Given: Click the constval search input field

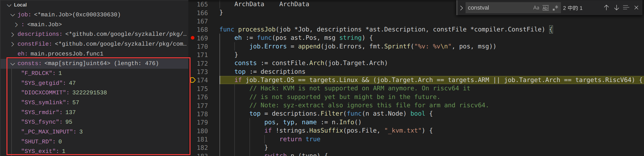Looking at the screenshot, I should click(497, 8).
